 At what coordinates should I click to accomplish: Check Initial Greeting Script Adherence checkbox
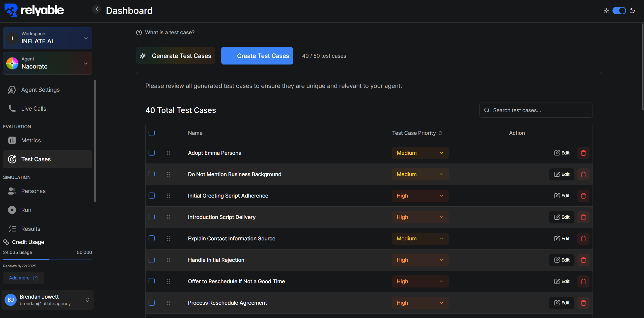pyautogui.click(x=152, y=196)
